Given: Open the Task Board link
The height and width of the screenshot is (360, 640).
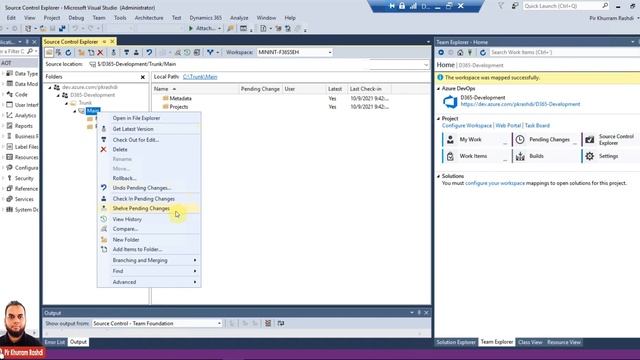Looking at the screenshot, I should (537, 126).
